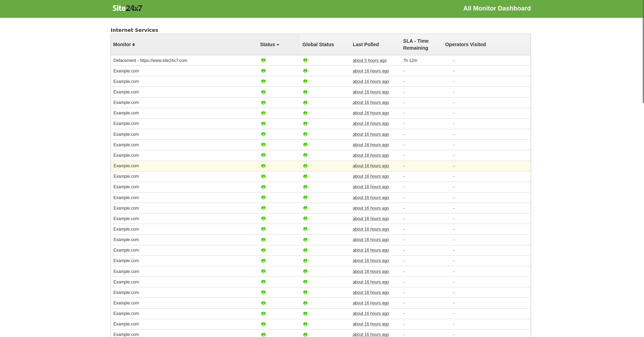Click the SLA remaining value '7h 12m'
644x337 pixels.
(x=410, y=60)
